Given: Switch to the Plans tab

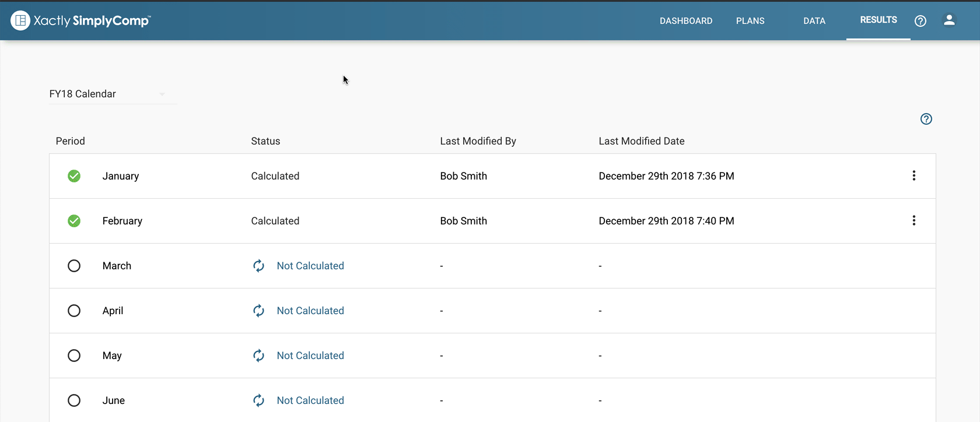Looking at the screenshot, I should [750, 21].
